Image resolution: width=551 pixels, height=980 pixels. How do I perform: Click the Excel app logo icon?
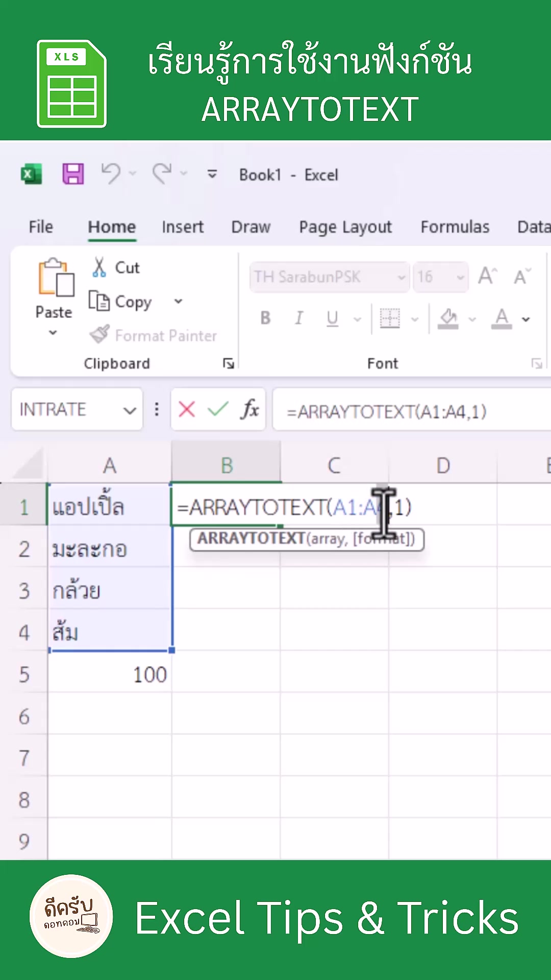(x=31, y=175)
